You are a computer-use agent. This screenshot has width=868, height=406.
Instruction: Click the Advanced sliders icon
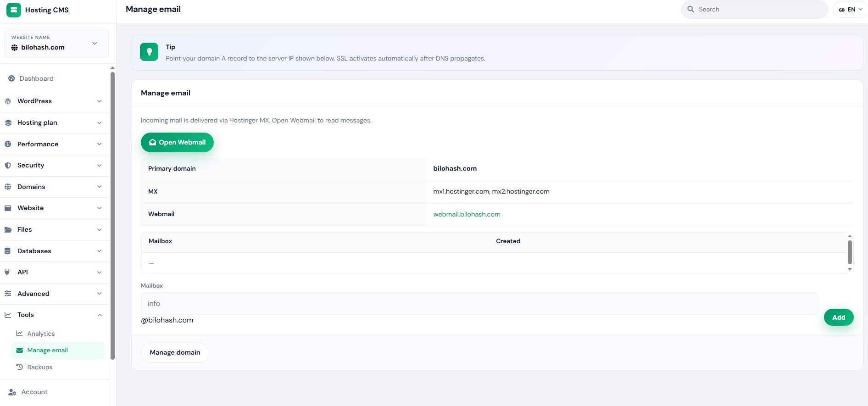tap(8, 294)
